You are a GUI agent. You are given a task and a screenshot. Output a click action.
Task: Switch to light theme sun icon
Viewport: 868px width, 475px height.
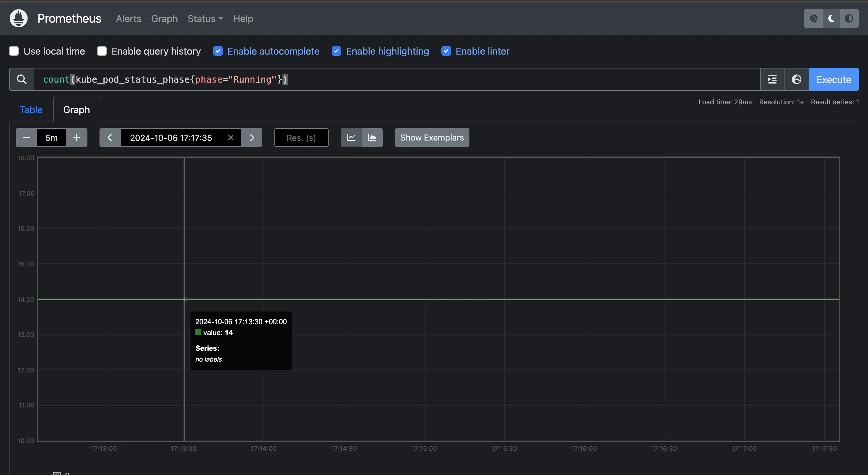[x=813, y=18]
